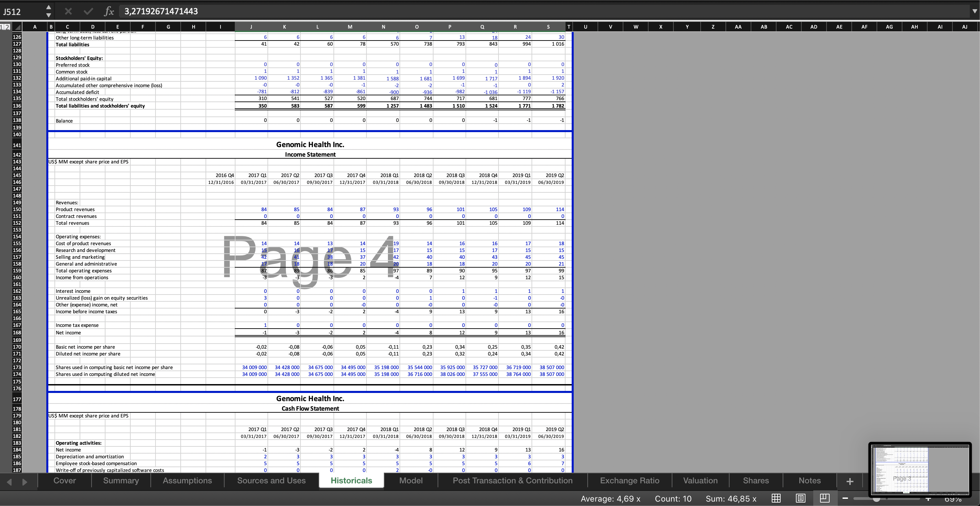Click Name Box up arrow stepper
This screenshot has height=506, width=980.
coord(48,7)
